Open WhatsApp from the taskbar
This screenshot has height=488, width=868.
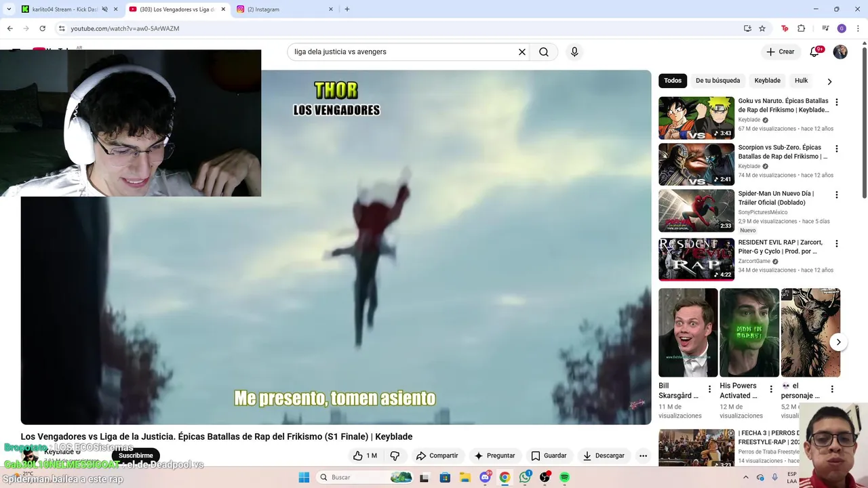coord(525,477)
